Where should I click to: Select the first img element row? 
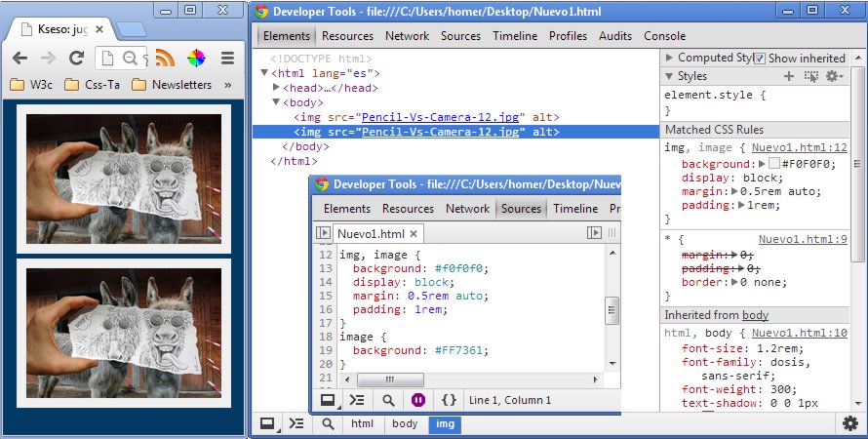pyautogui.click(x=455, y=117)
